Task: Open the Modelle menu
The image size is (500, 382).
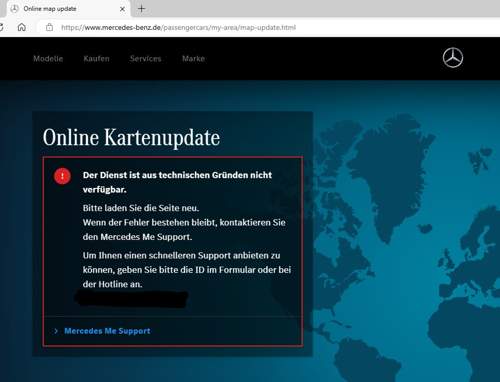Action: [x=48, y=59]
